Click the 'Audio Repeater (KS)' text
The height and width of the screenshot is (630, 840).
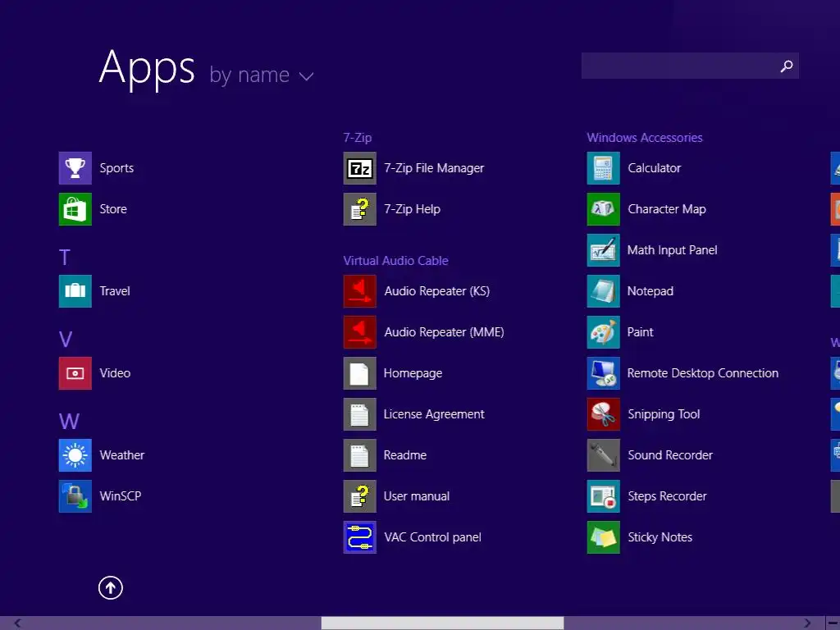click(436, 291)
